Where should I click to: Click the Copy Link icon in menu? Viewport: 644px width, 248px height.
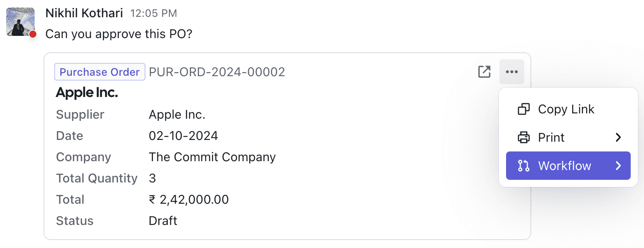pos(524,109)
